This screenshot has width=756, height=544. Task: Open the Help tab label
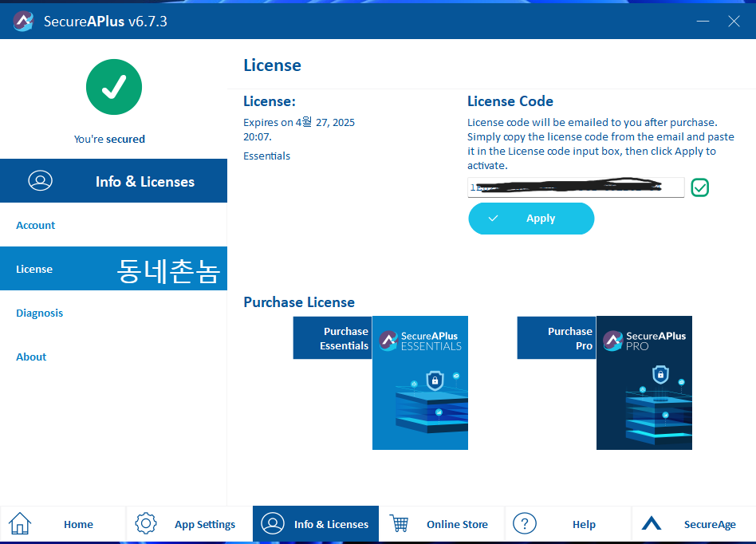pyautogui.click(x=584, y=524)
